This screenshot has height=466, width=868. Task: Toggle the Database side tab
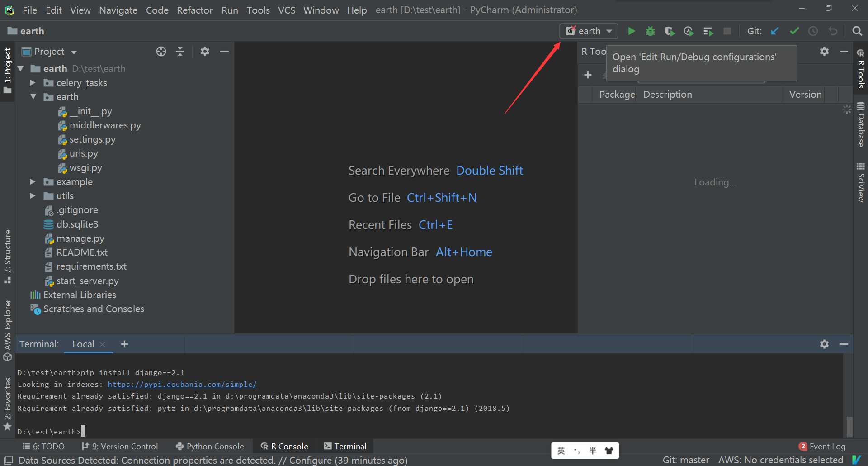coord(861,125)
